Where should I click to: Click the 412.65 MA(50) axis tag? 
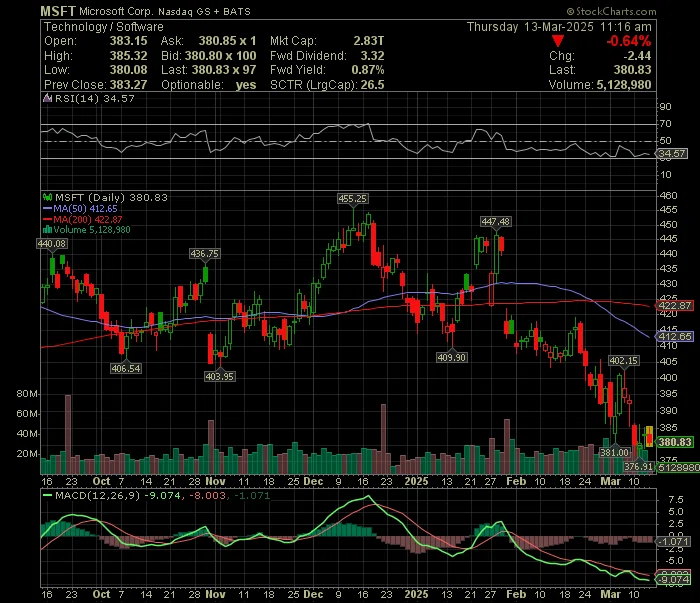(x=675, y=336)
